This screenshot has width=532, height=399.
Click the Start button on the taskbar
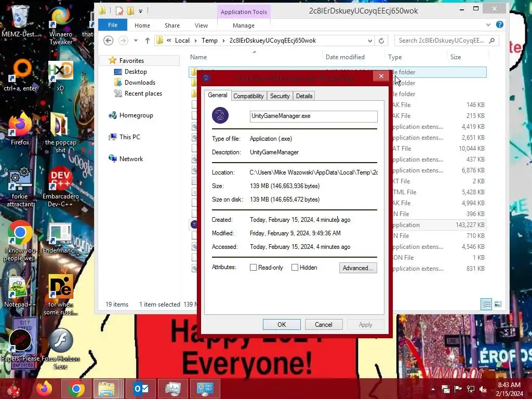(x=14, y=389)
